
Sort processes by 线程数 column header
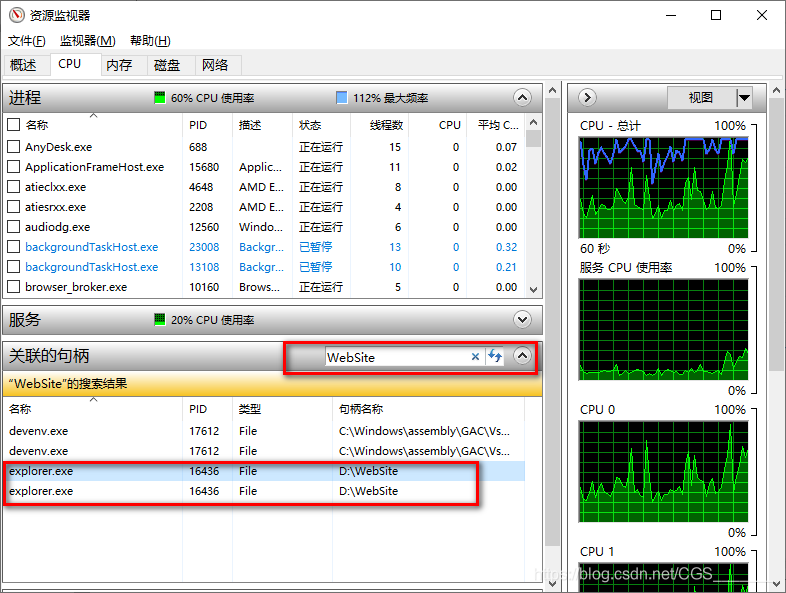tap(379, 125)
